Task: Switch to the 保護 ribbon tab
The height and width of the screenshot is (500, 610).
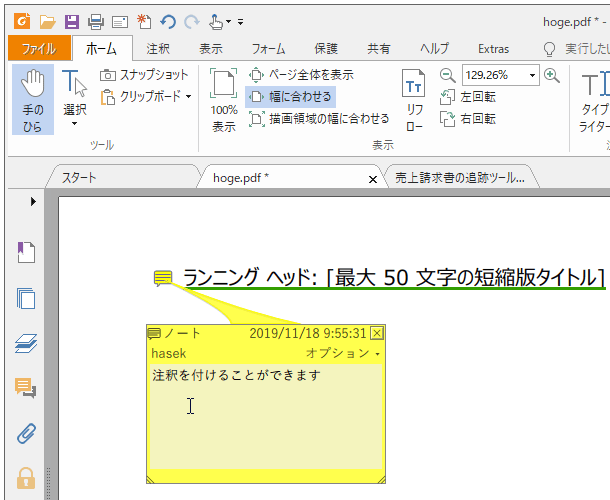Action: (x=326, y=49)
